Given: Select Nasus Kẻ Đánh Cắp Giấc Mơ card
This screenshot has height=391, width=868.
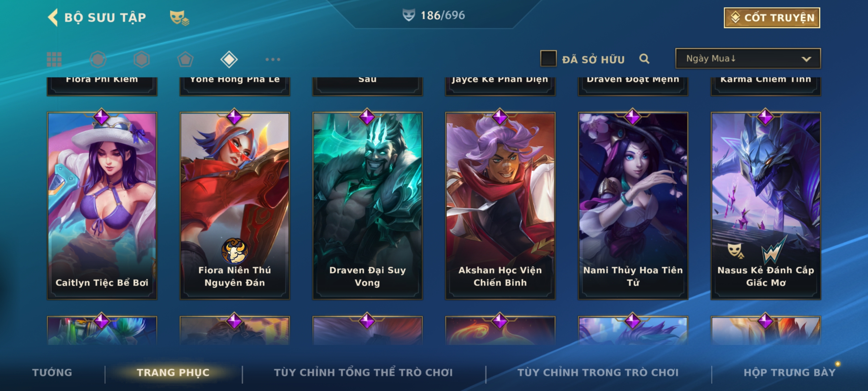Looking at the screenshot, I should point(766,206).
